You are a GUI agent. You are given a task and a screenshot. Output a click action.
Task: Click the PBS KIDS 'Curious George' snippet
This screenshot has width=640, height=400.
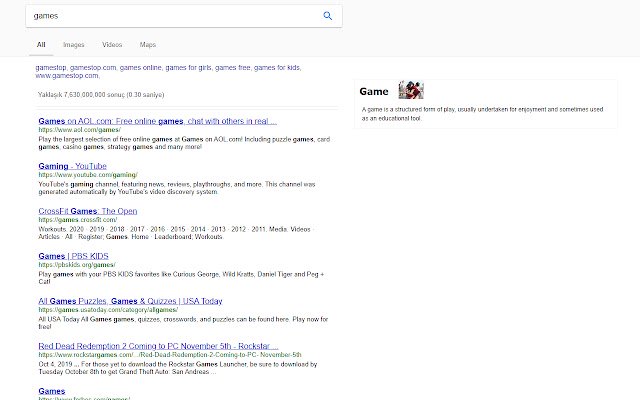(x=181, y=278)
